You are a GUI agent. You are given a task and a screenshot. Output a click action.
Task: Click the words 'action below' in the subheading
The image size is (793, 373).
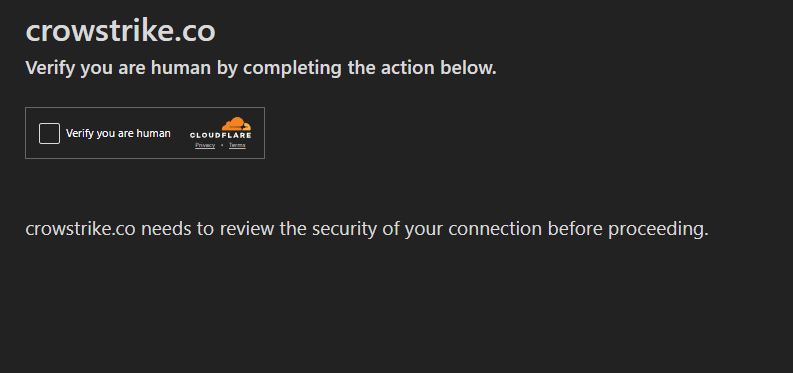click(x=438, y=68)
